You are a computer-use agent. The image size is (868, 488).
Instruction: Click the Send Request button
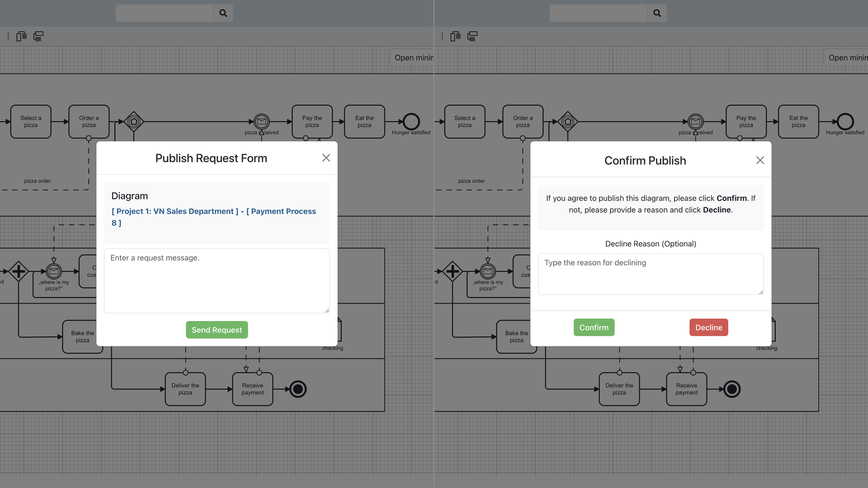pyautogui.click(x=217, y=330)
